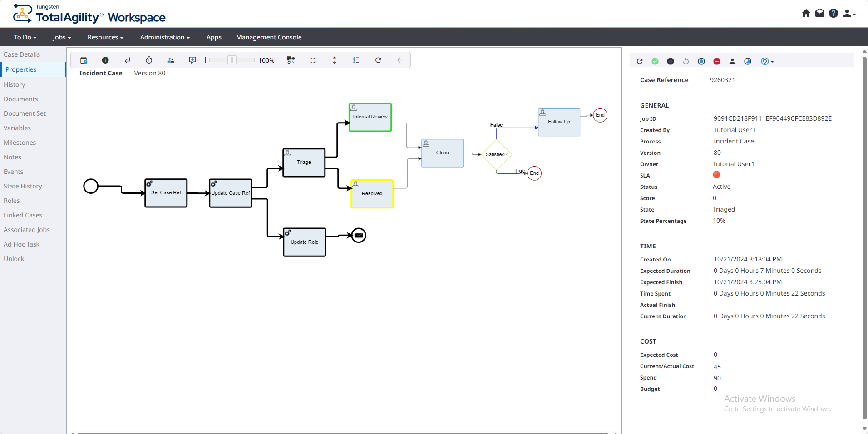Click the mail envelope icon in header
The height and width of the screenshot is (434, 868).
[x=820, y=13]
